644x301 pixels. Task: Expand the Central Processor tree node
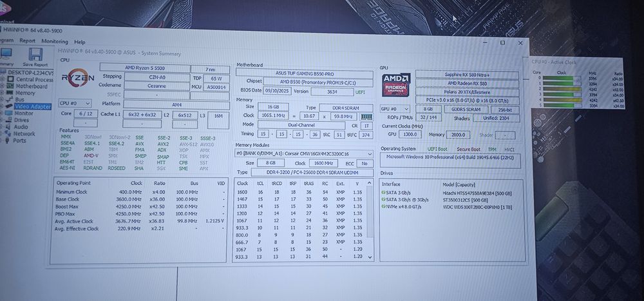click(x=2, y=79)
